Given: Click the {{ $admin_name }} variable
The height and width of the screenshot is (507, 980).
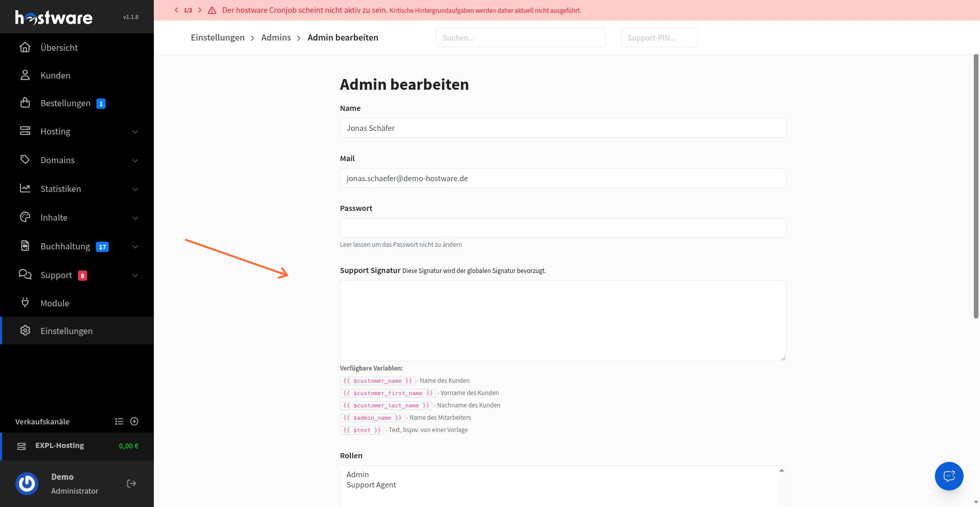Looking at the screenshot, I should coord(372,418).
